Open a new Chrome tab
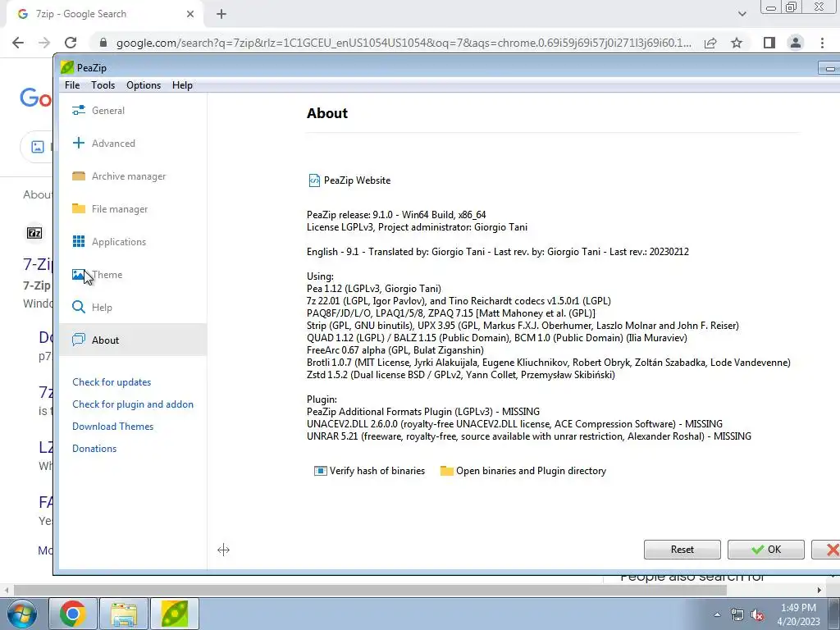The height and width of the screenshot is (630, 840). pyautogui.click(x=221, y=14)
